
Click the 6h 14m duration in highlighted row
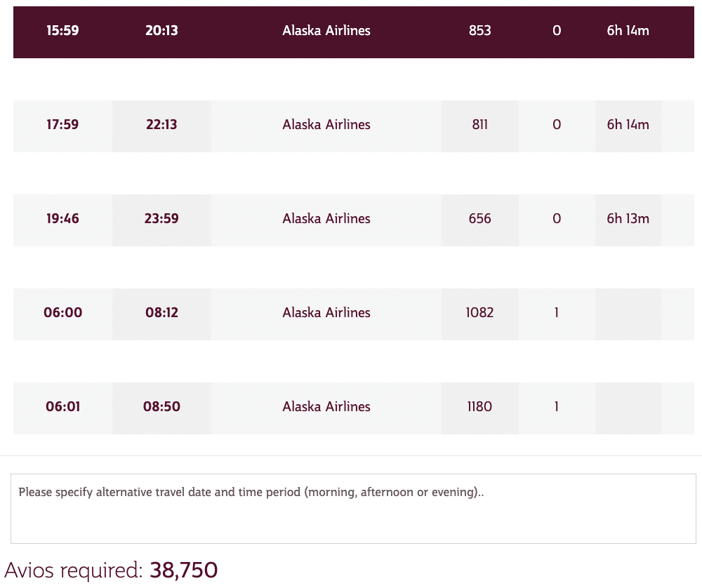[628, 31]
